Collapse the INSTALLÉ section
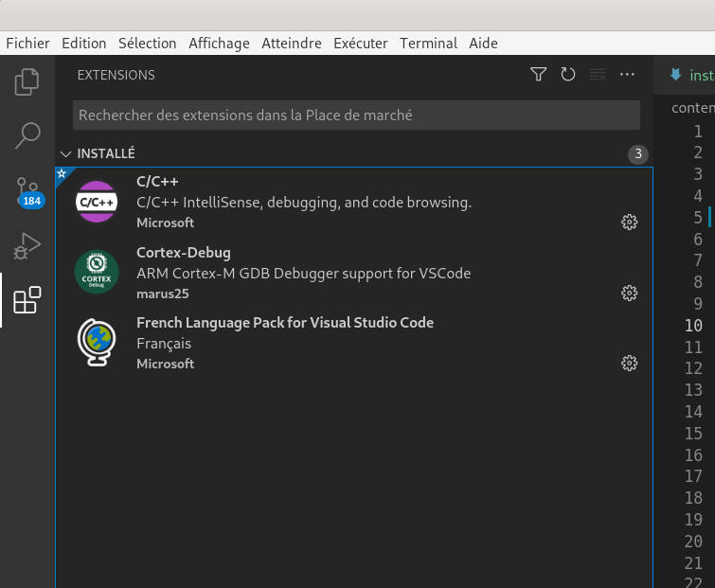 coord(65,153)
